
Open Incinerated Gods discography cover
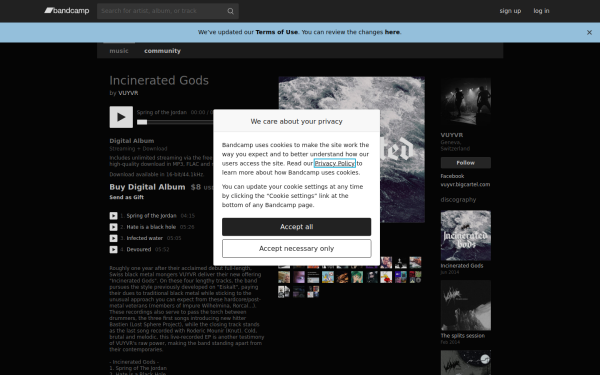(x=466, y=236)
